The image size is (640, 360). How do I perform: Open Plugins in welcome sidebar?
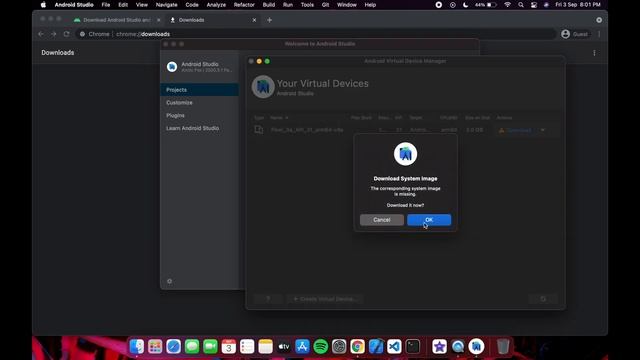[x=175, y=116]
